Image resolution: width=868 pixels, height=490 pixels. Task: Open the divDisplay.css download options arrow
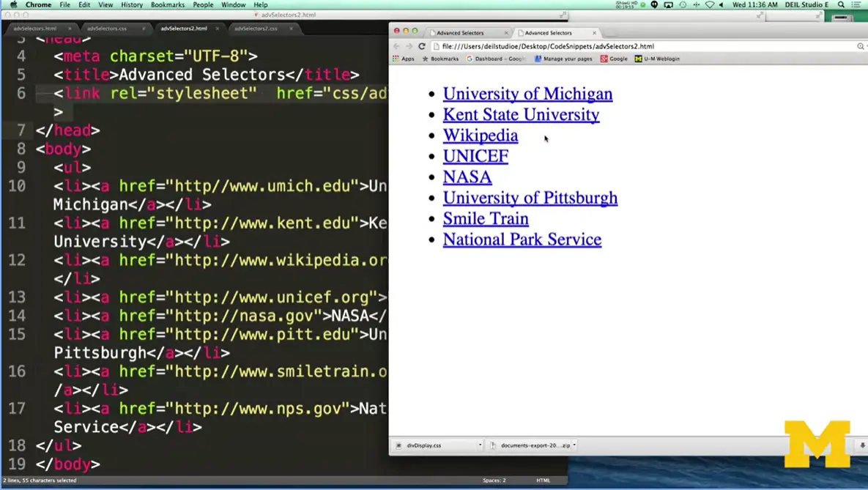[x=479, y=445]
